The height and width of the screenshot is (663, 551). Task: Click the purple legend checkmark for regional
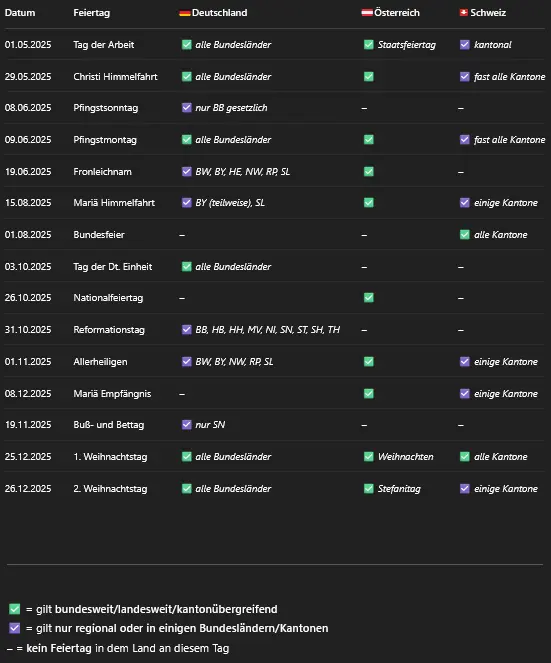(x=15, y=628)
